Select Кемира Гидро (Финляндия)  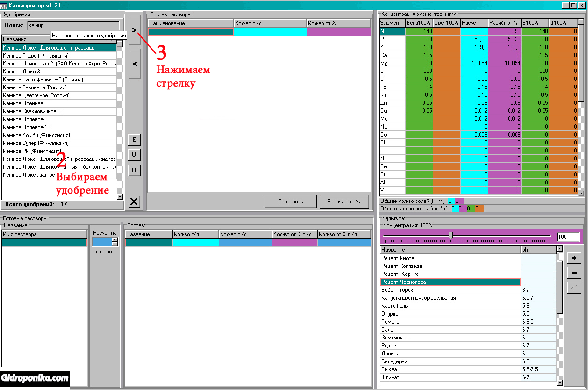(59, 56)
